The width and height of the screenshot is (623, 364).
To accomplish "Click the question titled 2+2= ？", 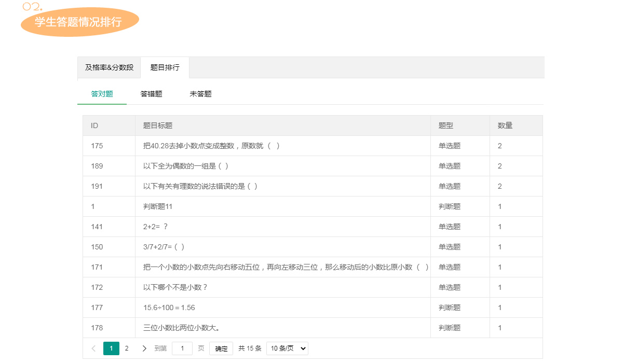I will pyautogui.click(x=155, y=227).
